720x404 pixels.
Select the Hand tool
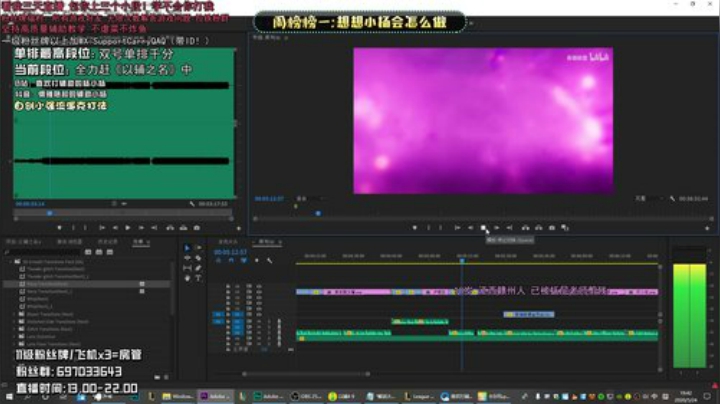[x=187, y=278]
